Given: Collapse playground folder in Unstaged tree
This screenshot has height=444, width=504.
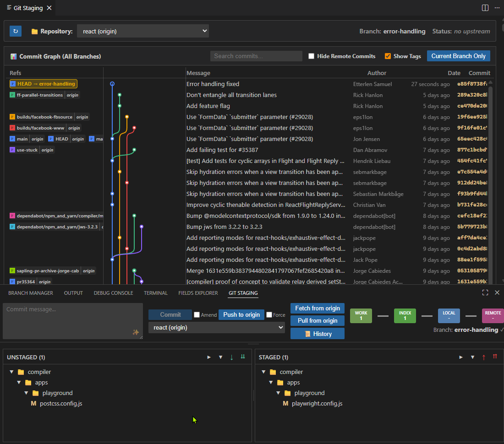Looking at the screenshot, I should pos(26,393).
